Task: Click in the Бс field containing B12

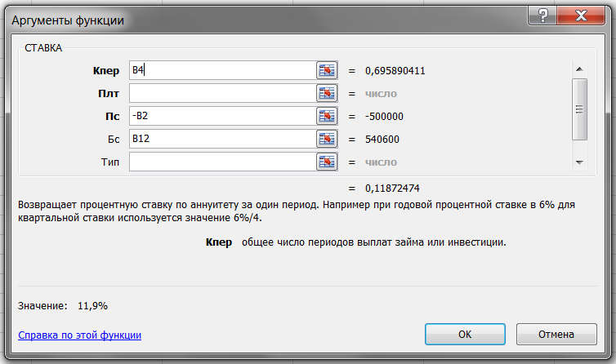Action: (x=223, y=139)
